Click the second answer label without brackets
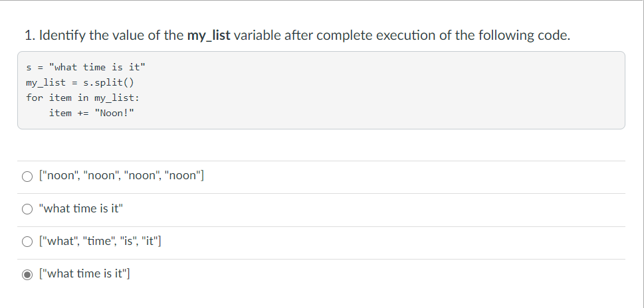The width and height of the screenshot is (644, 308). (x=81, y=208)
